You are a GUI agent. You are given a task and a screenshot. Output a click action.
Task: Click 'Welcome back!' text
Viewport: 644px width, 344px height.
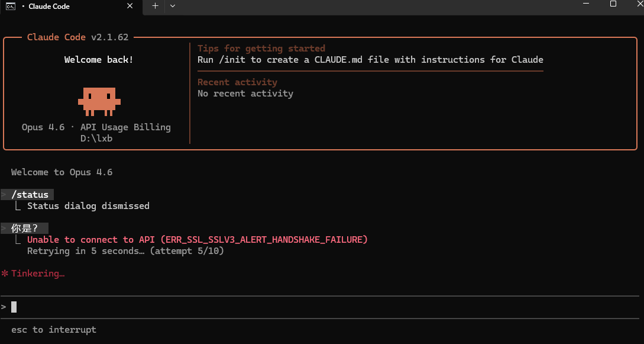click(x=99, y=60)
